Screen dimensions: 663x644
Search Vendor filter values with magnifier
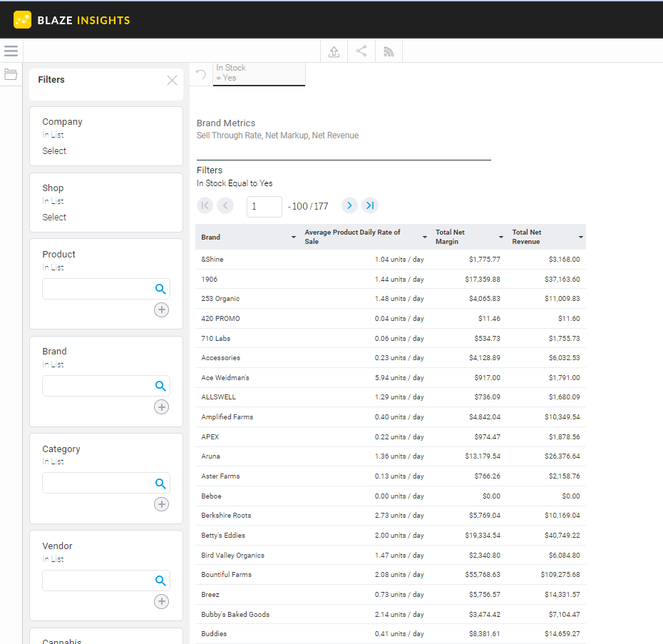pos(160,581)
